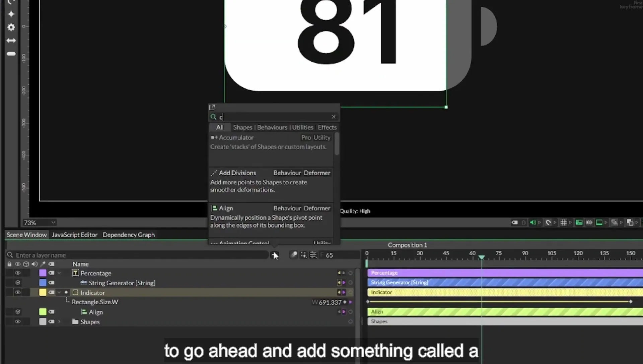Click the gear settings tool in left toolbar

pyautogui.click(x=11, y=27)
